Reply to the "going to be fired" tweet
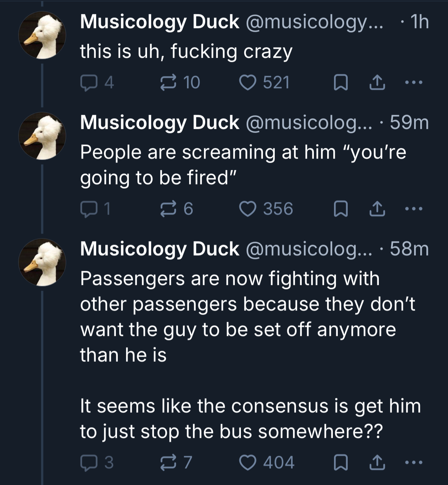The height and width of the screenshot is (485, 448). click(88, 209)
